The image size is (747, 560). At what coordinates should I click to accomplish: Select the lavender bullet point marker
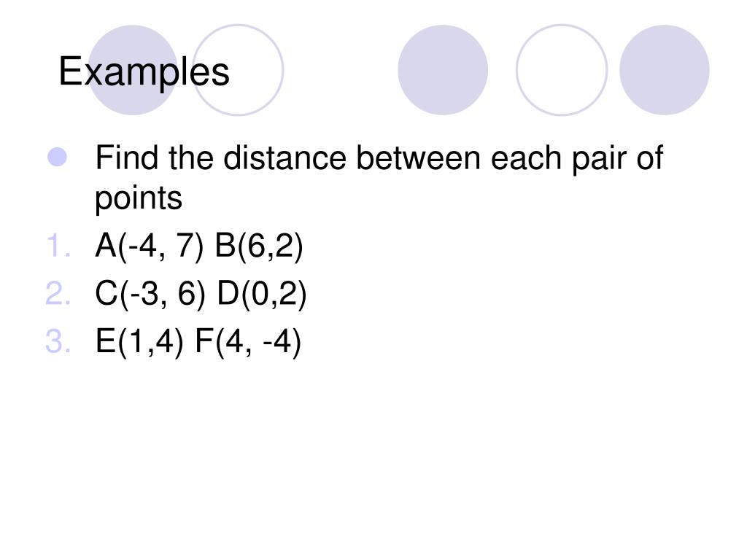[58, 157]
